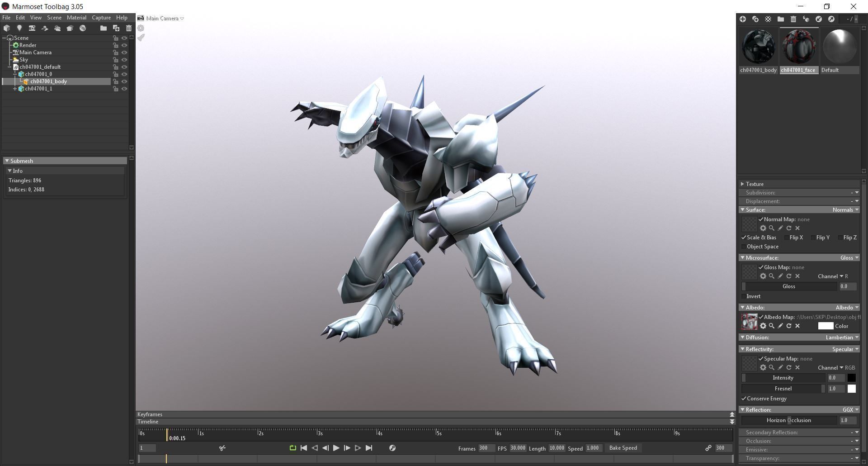Open the View menu
Viewport: 868px width, 466px height.
pos(36,18)
